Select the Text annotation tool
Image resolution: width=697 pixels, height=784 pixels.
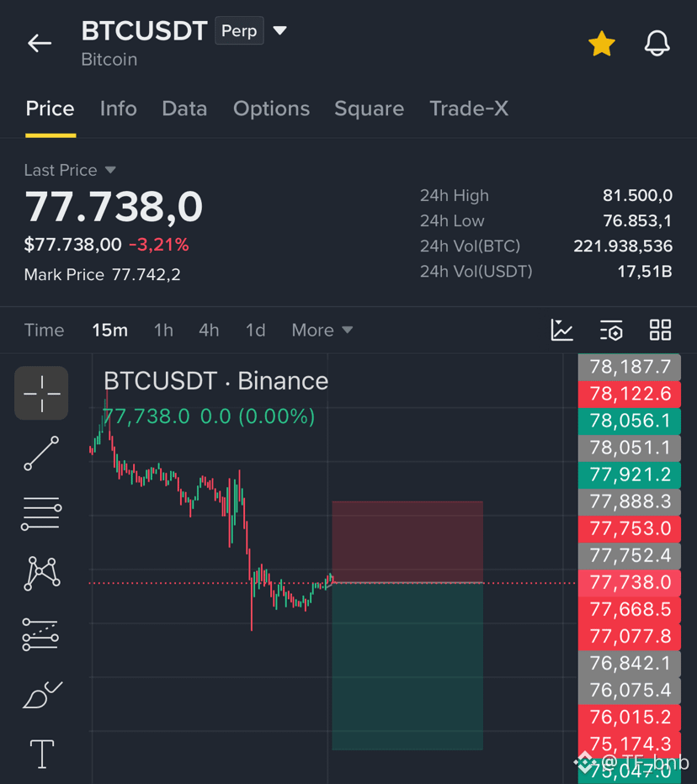(x=42, y=754)
